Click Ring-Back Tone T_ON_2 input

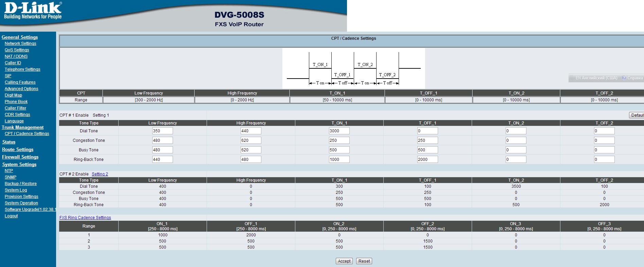pos(516,160)
